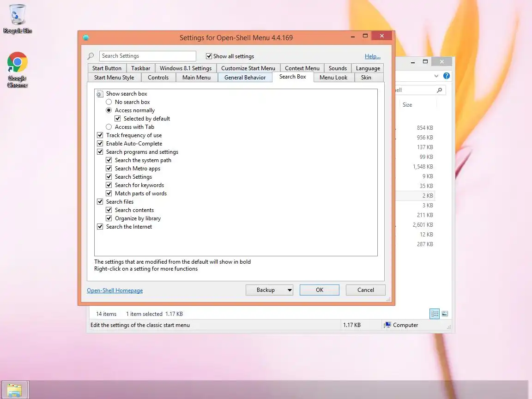This screenshot has height=399, width=532.
Task: Visit the Open-Shell Homepage link
Action: [115, 290]
